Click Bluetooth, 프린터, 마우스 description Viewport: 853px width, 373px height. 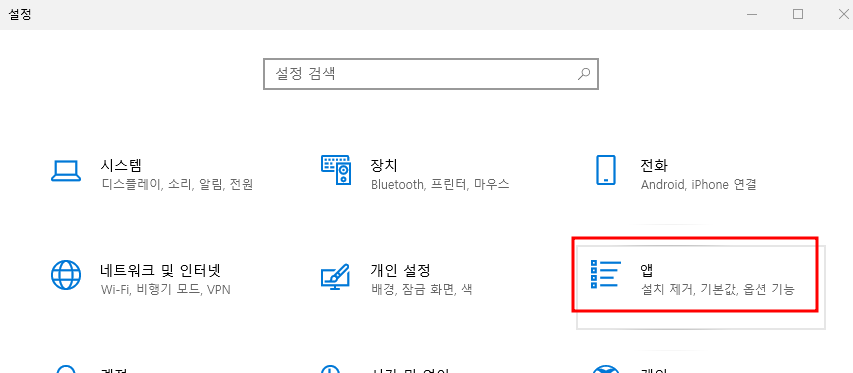point(440,184)
